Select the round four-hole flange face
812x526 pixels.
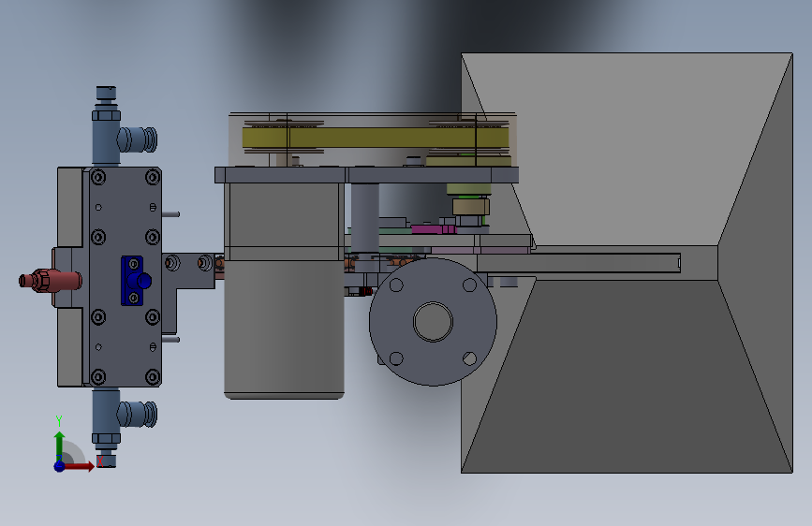(x=433, y=322)
